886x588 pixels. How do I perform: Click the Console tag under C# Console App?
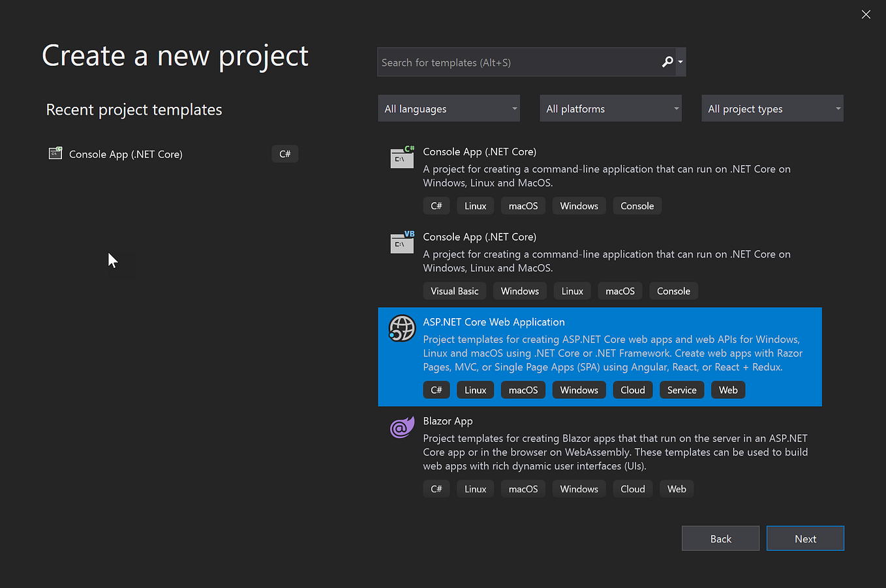point(637,205)
